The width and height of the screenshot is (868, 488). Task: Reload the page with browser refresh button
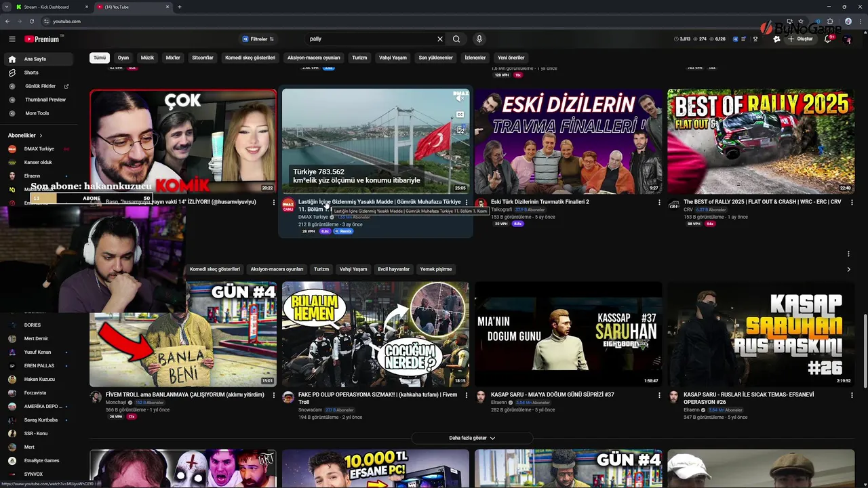coord(31,21)
